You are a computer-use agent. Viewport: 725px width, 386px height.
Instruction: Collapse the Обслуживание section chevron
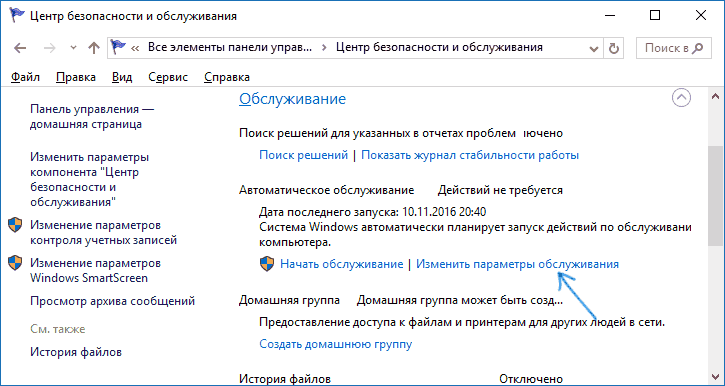(681, 98)
